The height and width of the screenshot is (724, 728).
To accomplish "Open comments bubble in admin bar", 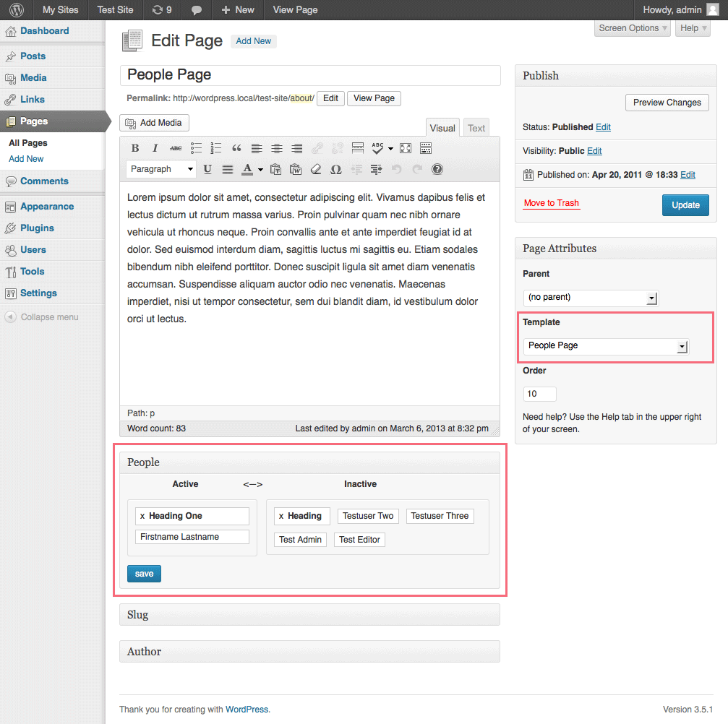I will point(197,9).
